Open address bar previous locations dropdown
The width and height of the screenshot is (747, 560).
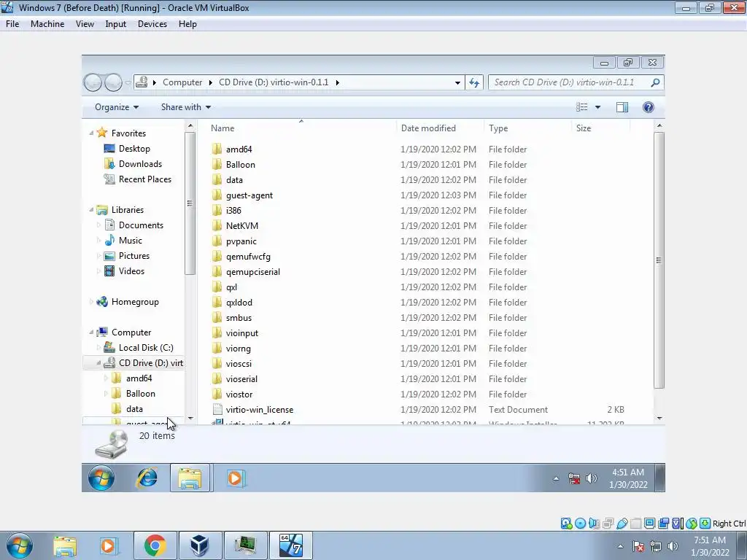coord(457,82)
